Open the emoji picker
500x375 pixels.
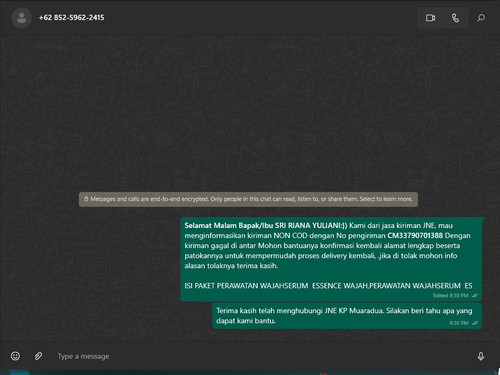click(15, 356)
